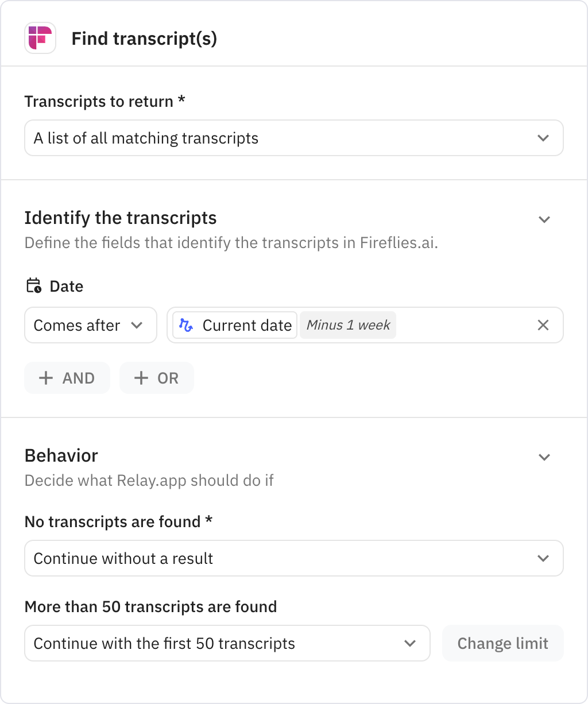The width and height of the screenshot is (588, 704).
Task: Click the chevron on the Behavior section
Action: click(544, 457)
